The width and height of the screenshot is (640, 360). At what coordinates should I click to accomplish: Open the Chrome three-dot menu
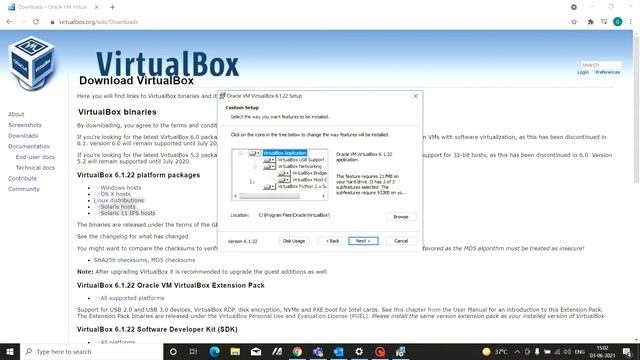click(631, 22)
